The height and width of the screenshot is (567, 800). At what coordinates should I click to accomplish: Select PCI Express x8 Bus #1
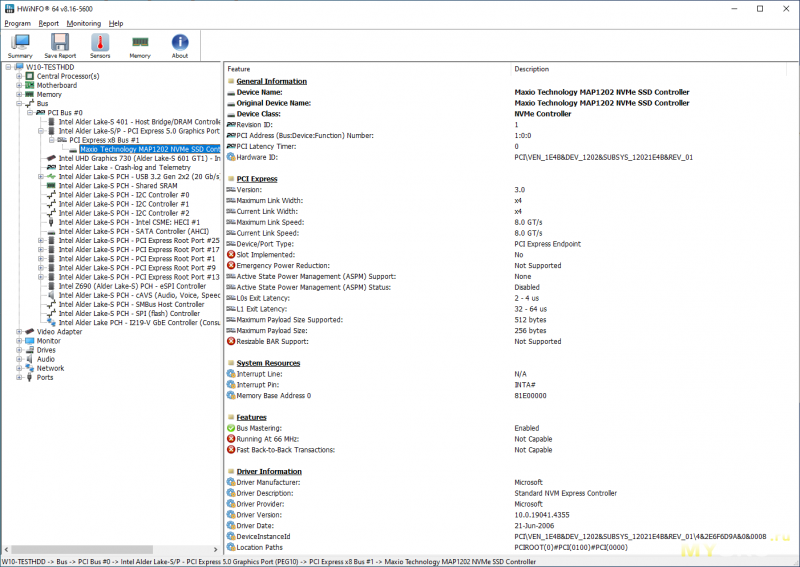(x=104, y=140)
